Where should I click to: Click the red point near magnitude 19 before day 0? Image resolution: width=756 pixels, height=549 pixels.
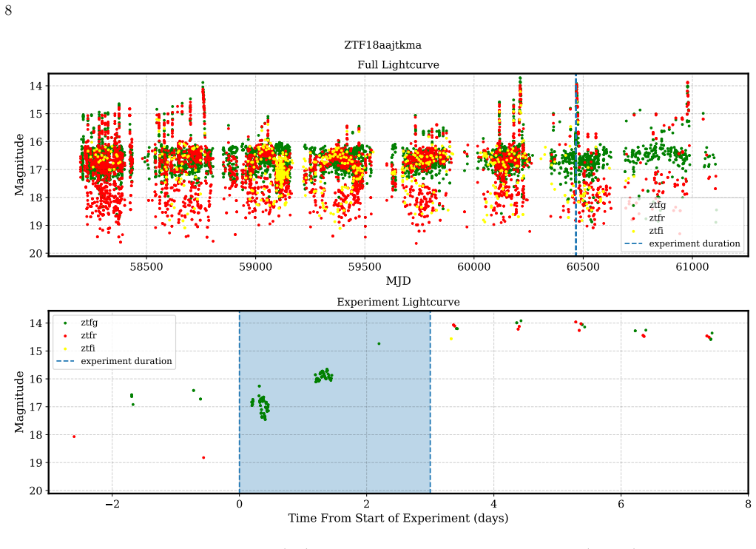tap(203, 457)
